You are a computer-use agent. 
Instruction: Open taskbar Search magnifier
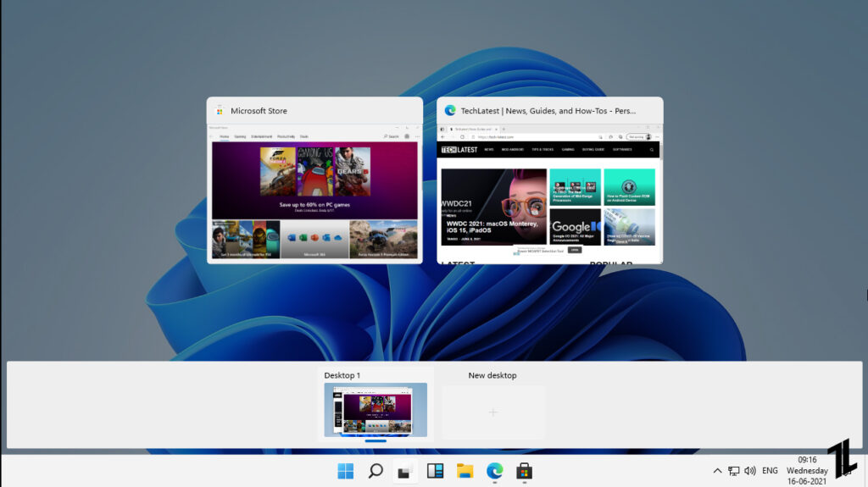coord(376,471)
